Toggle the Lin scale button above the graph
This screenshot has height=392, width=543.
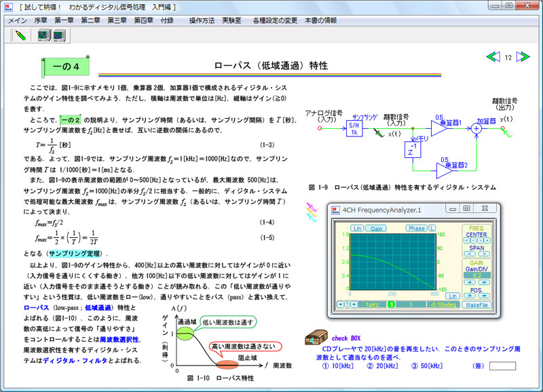[x=358, y=229]
